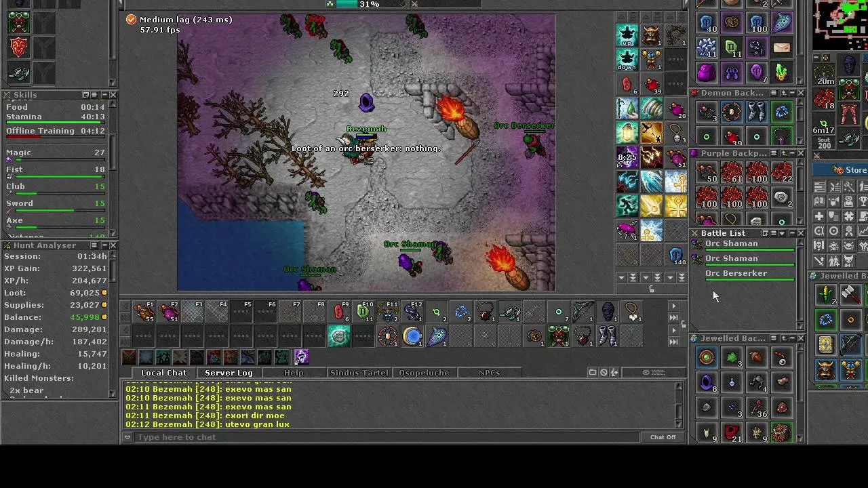Click the 'utevo gran lux' chat line
This screenshot has width=868, height=488.
point(208,424)
